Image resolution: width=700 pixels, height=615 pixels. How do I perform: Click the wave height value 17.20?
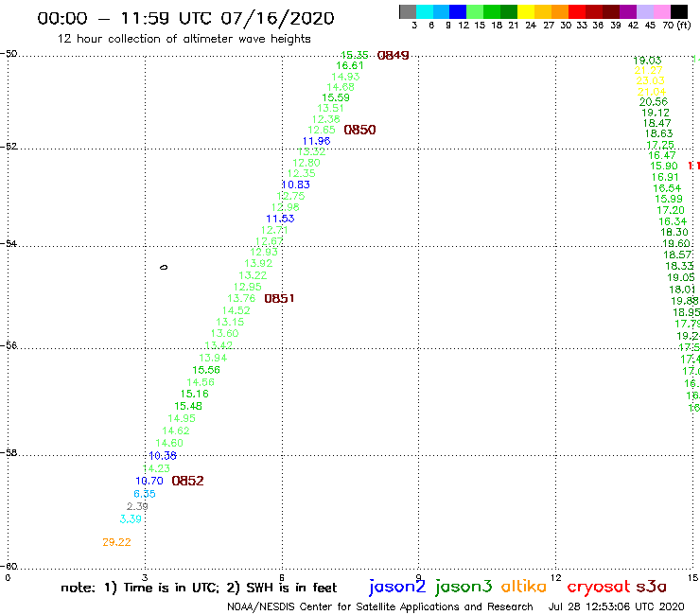point(670,210)
